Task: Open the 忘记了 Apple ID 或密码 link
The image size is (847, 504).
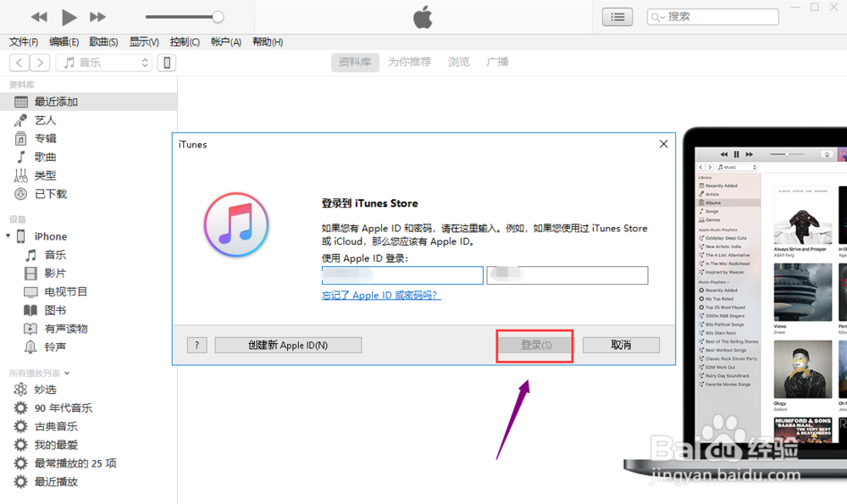Action: pos(381,295)
